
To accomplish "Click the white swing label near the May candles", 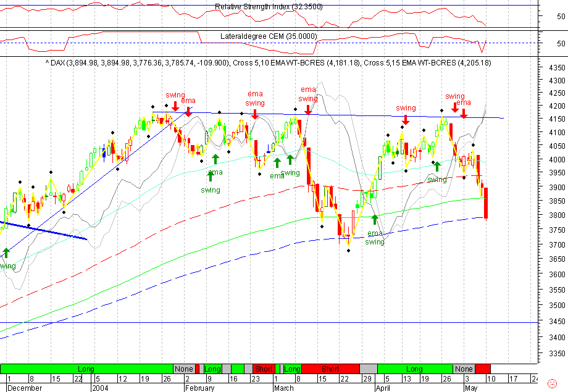I will click(436, 179).
